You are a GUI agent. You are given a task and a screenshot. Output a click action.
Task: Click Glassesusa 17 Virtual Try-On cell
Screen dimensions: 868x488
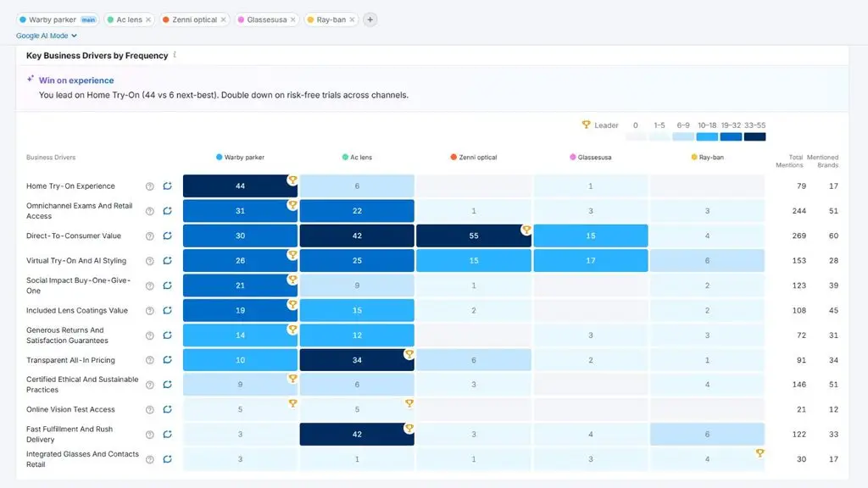pos(591,261)
